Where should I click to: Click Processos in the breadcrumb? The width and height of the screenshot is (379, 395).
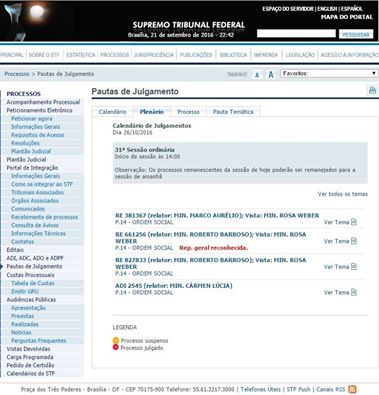17,74
